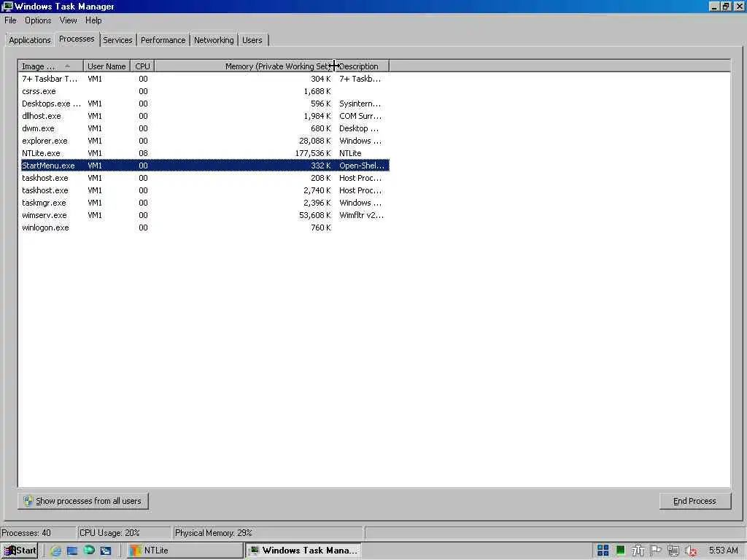Select the taskmgr.exe process
The image size is (747, 560).
pos(204,203)
